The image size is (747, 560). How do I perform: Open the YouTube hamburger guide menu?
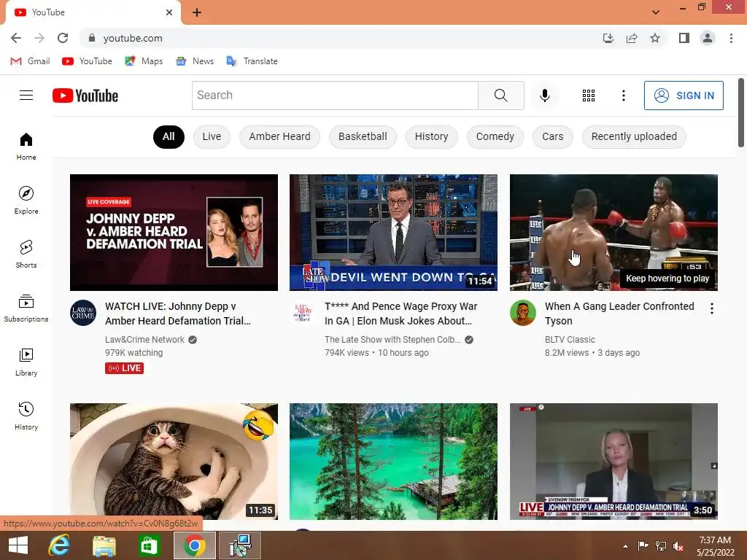point(26,96)
